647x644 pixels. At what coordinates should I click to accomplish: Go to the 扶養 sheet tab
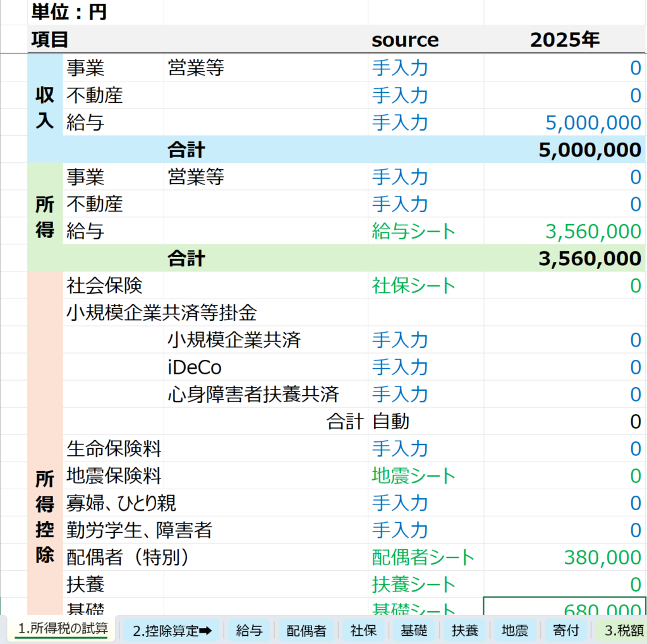tap(464, 630)
